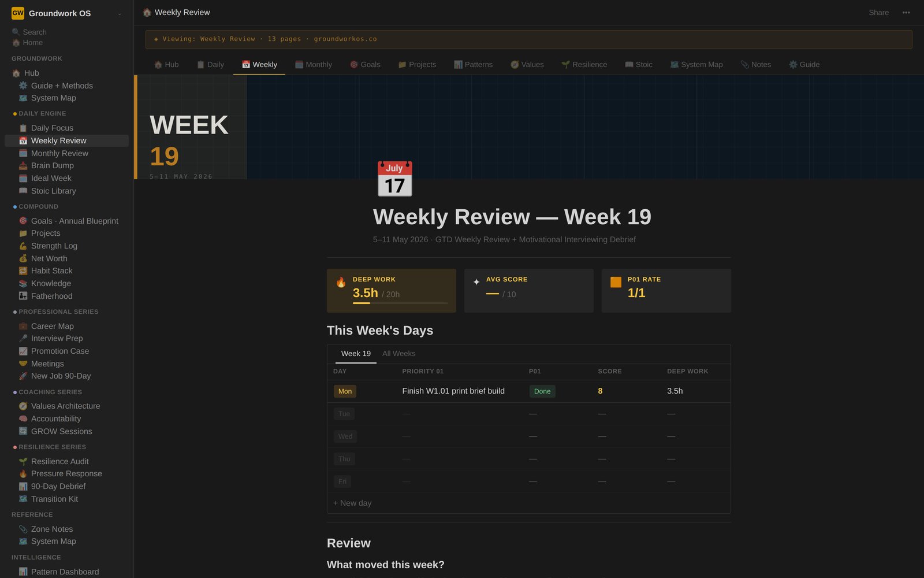The width and height of the screenshot is (924, 578).
Task: Click the Accountability brain icon
Action: pyautogui.click(x=23, y=418)
